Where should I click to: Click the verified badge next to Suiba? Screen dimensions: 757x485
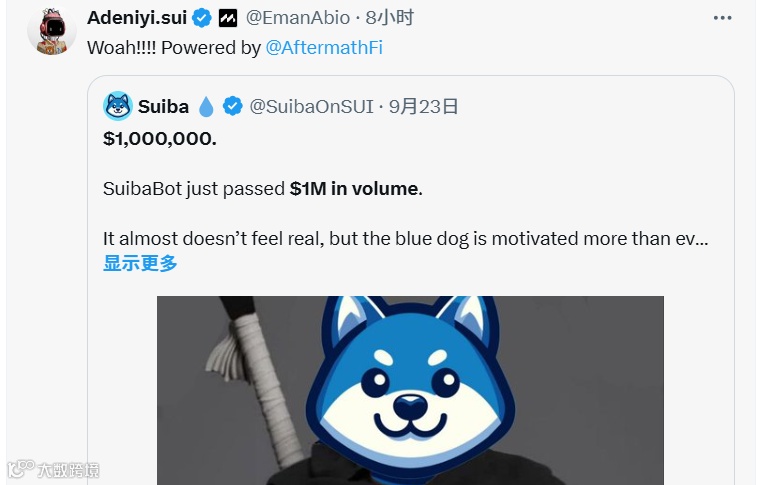click(x=233, y=106)
